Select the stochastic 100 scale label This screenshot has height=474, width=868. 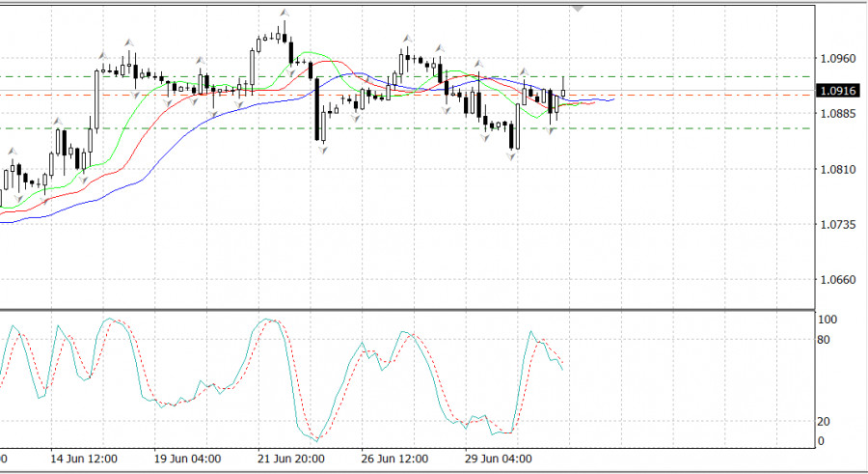coord(828,320)
